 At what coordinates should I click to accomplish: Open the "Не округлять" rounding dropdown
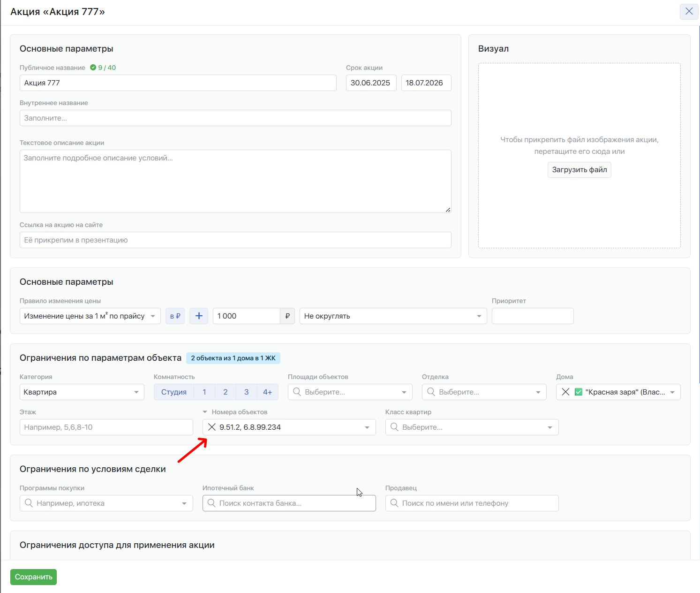pyautogui.click(x=393, y=316)
